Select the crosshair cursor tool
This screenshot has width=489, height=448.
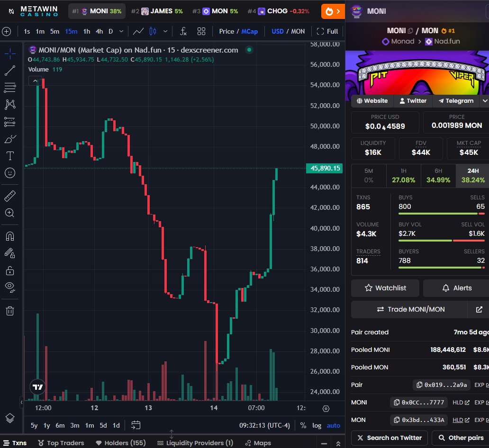click(x=10, y=54)
